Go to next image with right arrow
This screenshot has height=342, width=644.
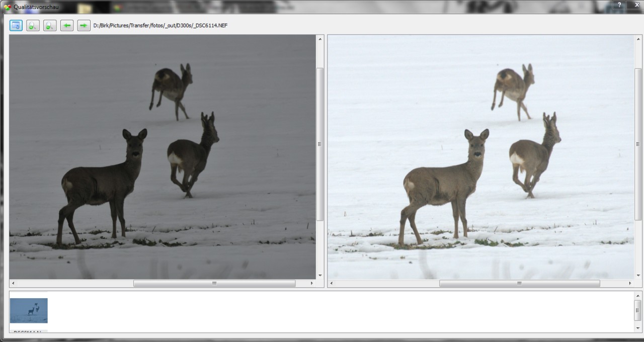tap(84, 26)
